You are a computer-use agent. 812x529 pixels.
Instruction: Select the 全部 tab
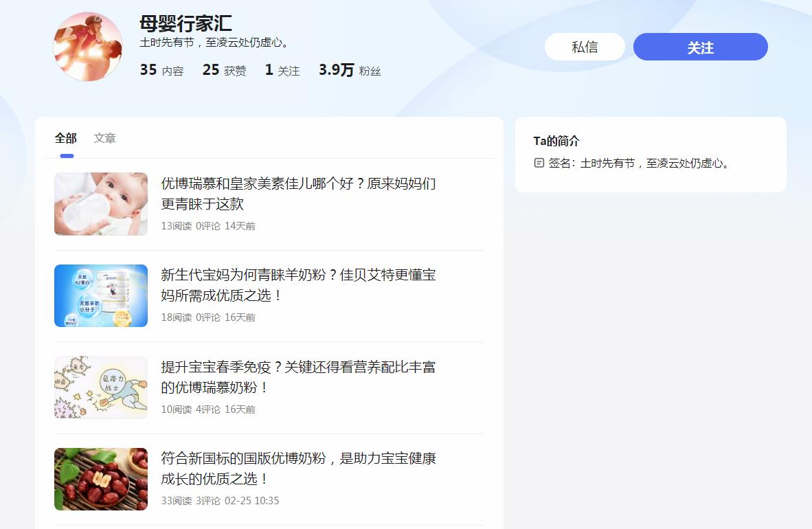[x=66, y=138]
